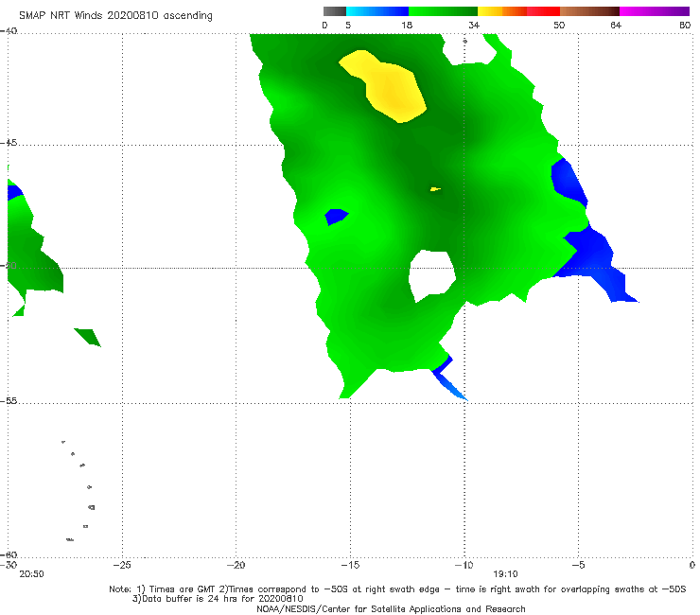Image resolution: width=700 pixels, height=615 pixels.
Task: Click the -20 longitude axis label
Action: click(x=236, y=565)
